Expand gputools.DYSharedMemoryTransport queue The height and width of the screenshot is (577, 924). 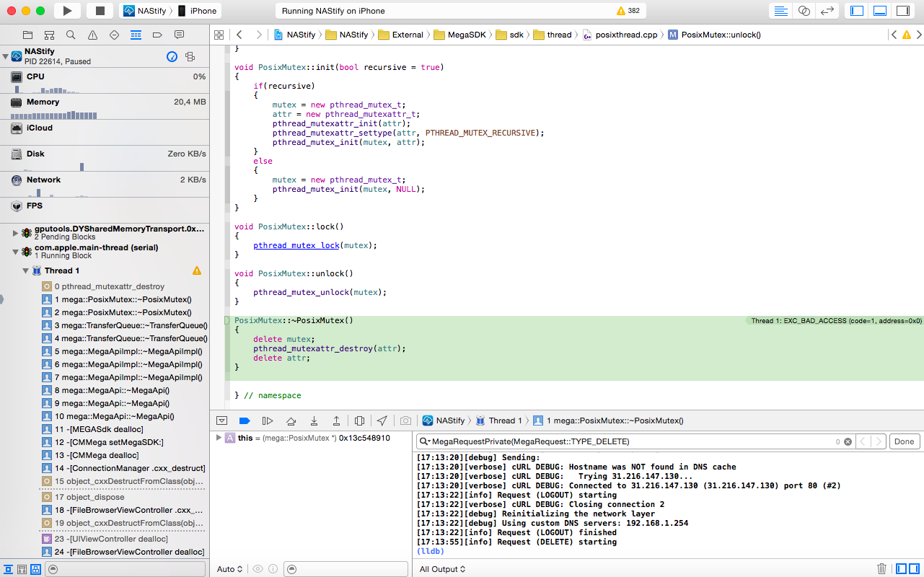coord(15,233)
